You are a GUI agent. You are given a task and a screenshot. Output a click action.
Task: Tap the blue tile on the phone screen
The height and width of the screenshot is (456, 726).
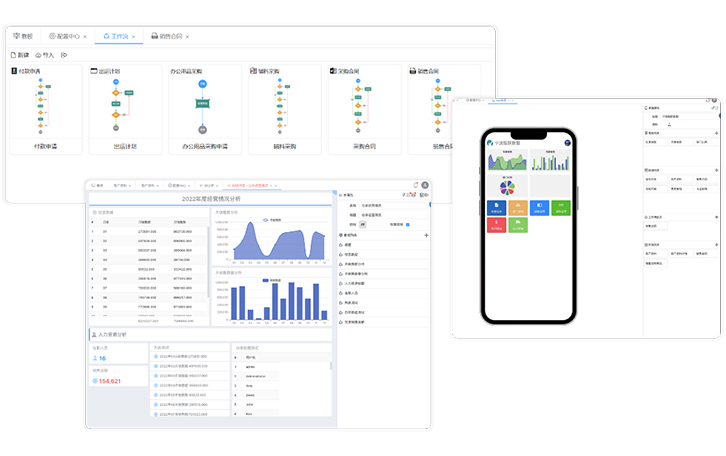click(497, 208)
